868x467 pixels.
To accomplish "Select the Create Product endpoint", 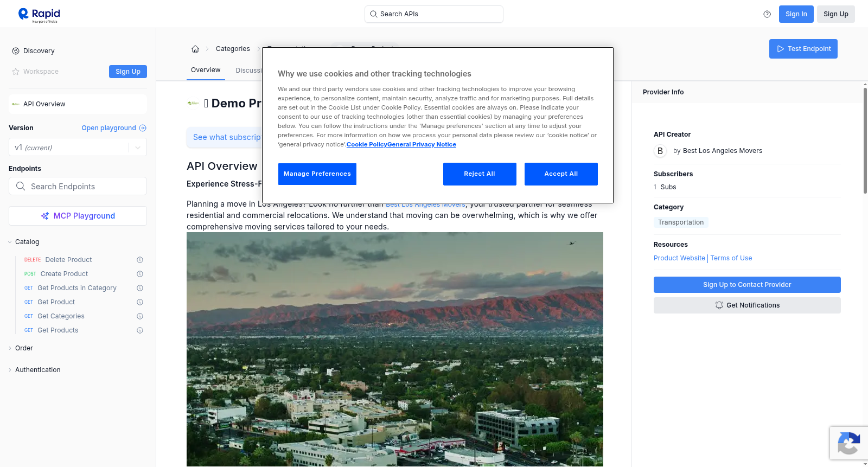I will coord(64,274).
